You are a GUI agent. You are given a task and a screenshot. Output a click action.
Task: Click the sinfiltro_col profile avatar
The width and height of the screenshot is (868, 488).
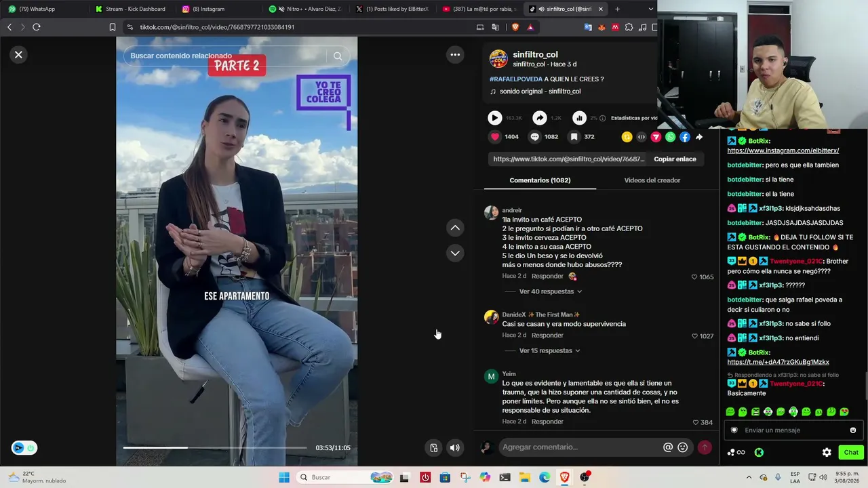click(498, 58)
